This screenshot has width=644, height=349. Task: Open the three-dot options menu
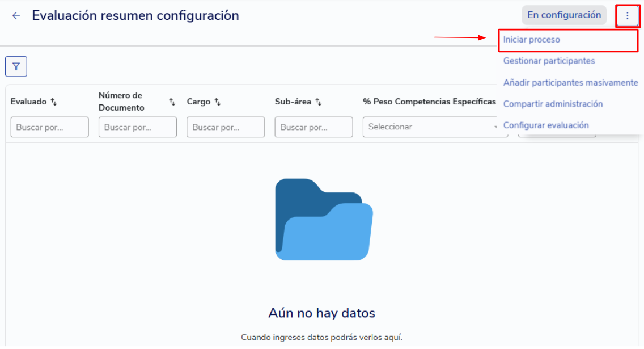pos(627,16)
